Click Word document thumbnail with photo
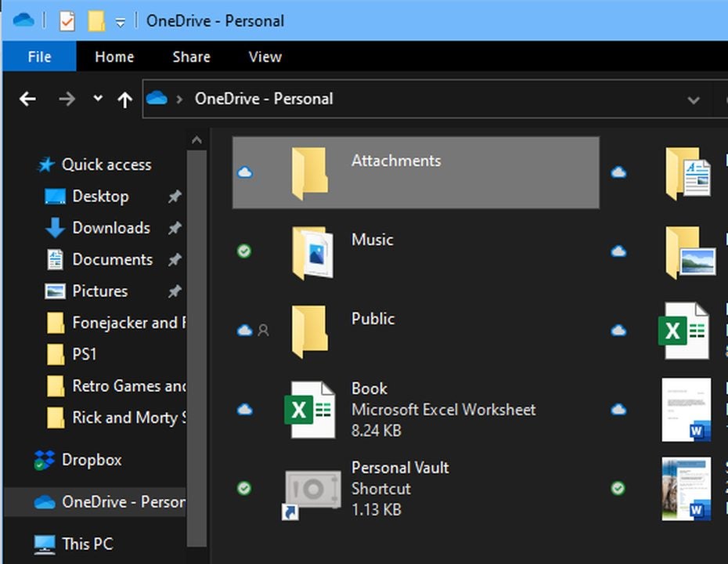The image size is (728, 564). tap(687, 489)
